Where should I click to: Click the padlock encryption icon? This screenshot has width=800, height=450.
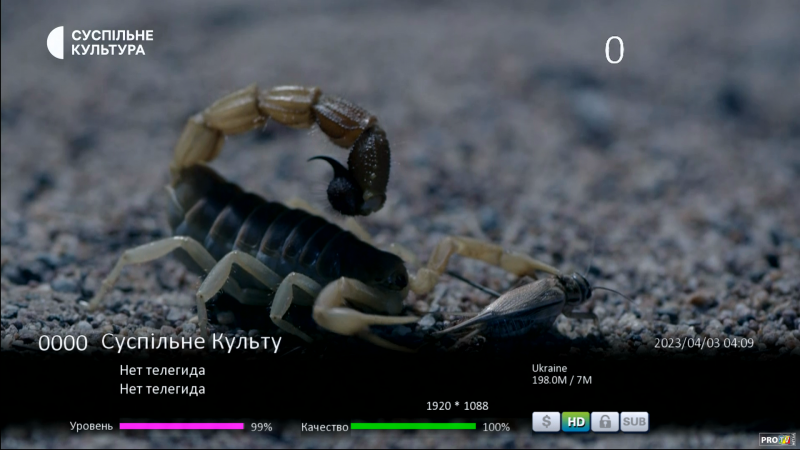point(604,422)
